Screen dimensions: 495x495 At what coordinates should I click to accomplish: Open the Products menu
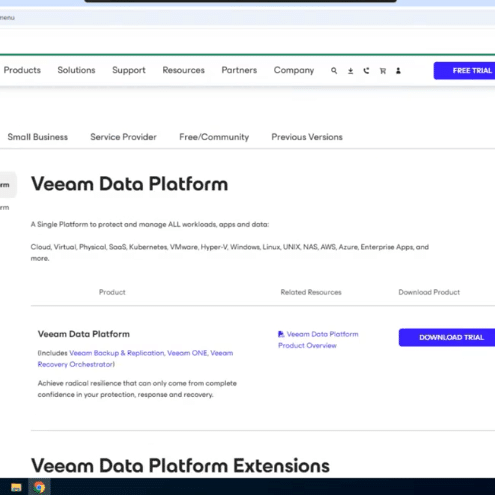(22, 70)
